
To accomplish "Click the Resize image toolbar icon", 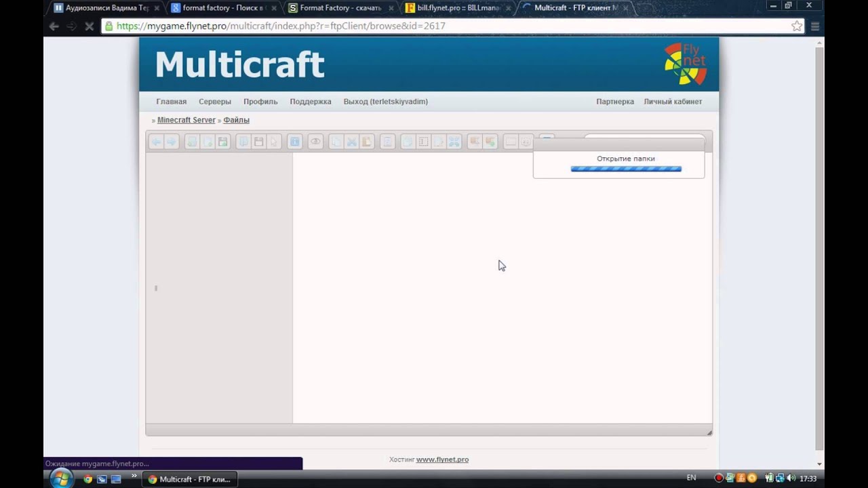I will pyautogui.click(x=454, y=142).
